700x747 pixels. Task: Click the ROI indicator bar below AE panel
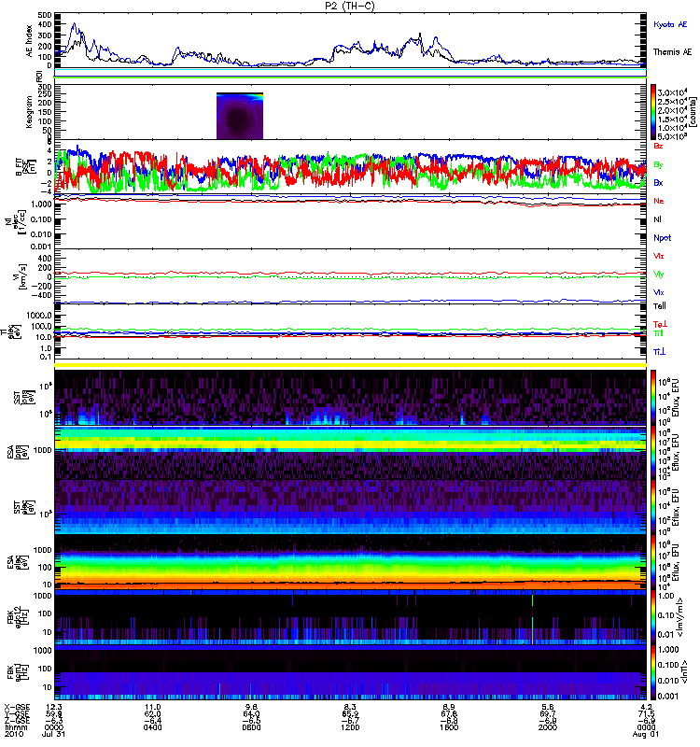pos(350,77)
